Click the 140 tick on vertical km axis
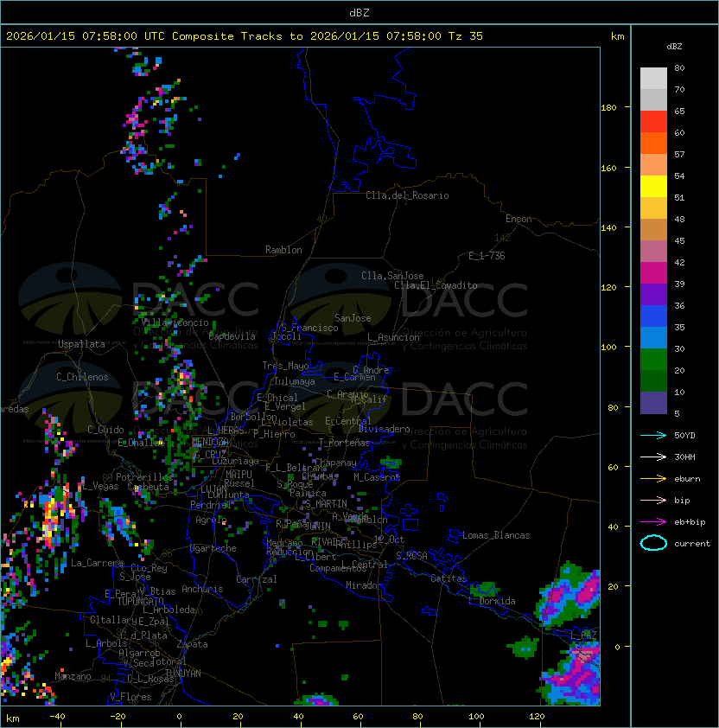 tap(608, 227)
